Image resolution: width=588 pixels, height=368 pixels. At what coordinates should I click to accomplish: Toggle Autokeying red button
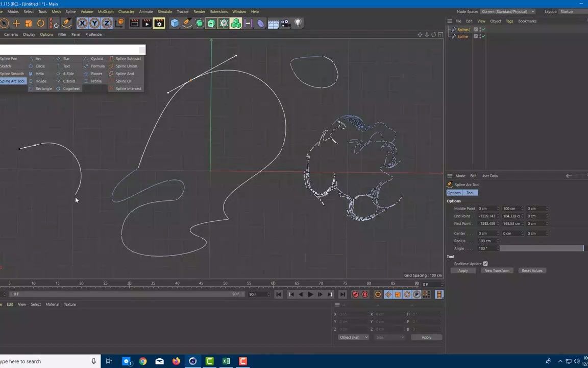365,295
